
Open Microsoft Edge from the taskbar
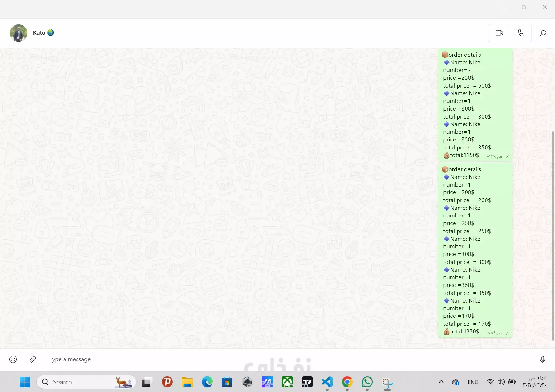click(207, 382)
